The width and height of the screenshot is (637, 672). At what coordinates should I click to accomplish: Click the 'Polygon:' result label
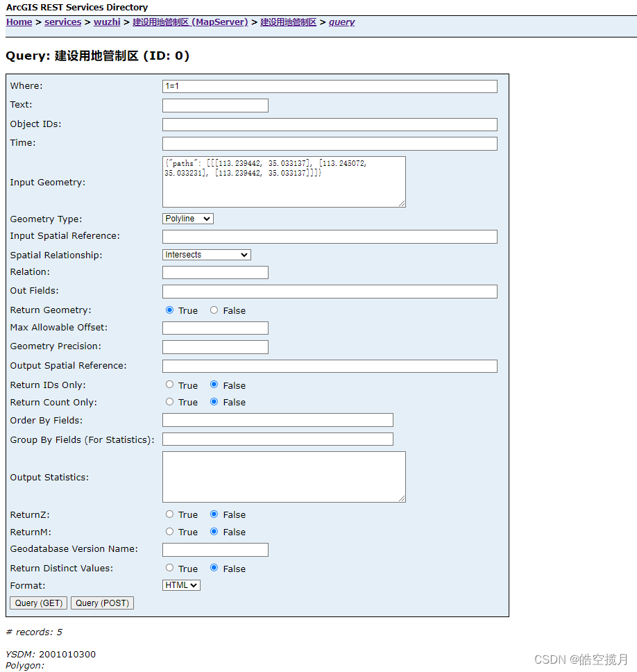[x=25, y=666]
